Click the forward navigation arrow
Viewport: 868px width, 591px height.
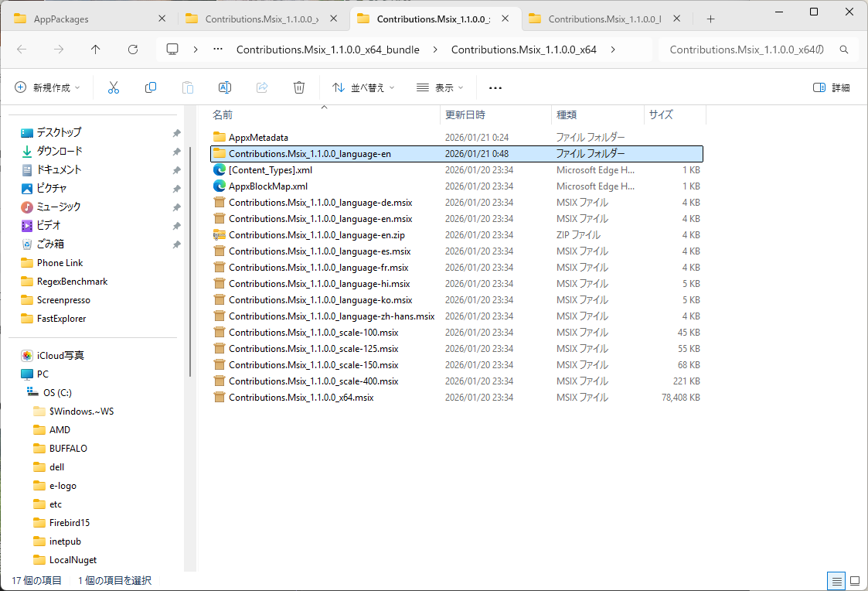tap(59, 50)
